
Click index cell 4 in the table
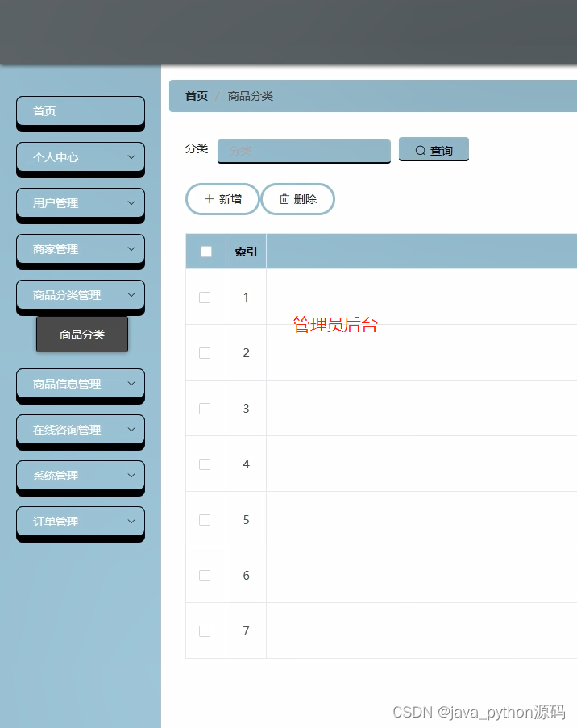coord(246,464)
